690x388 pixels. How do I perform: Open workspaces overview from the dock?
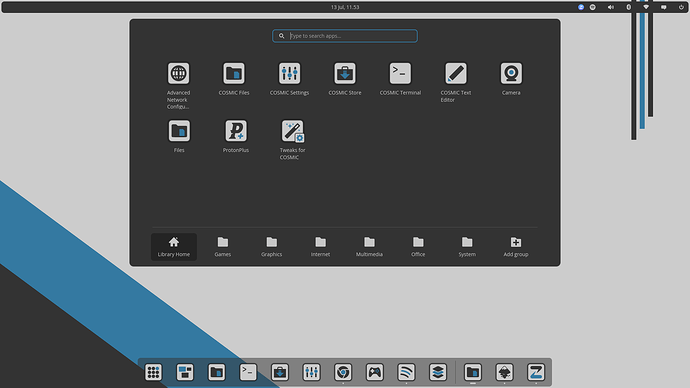click(185, 372)
